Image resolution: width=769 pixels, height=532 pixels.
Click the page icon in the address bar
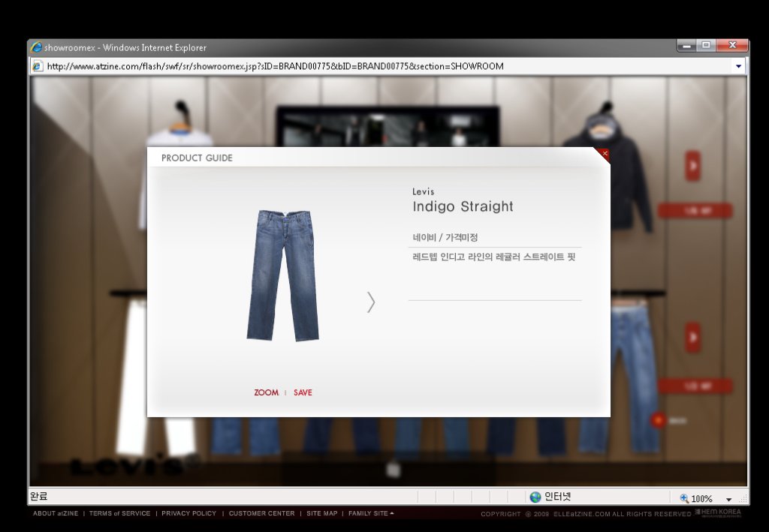point(38,66)
